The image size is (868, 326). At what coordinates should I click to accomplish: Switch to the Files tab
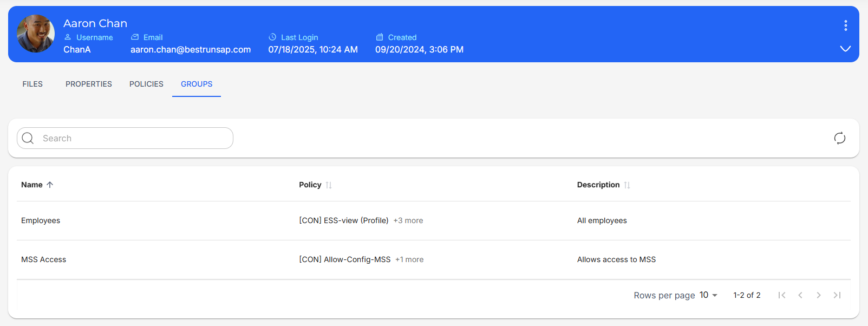pyautogui.click(x=32, y=84)
